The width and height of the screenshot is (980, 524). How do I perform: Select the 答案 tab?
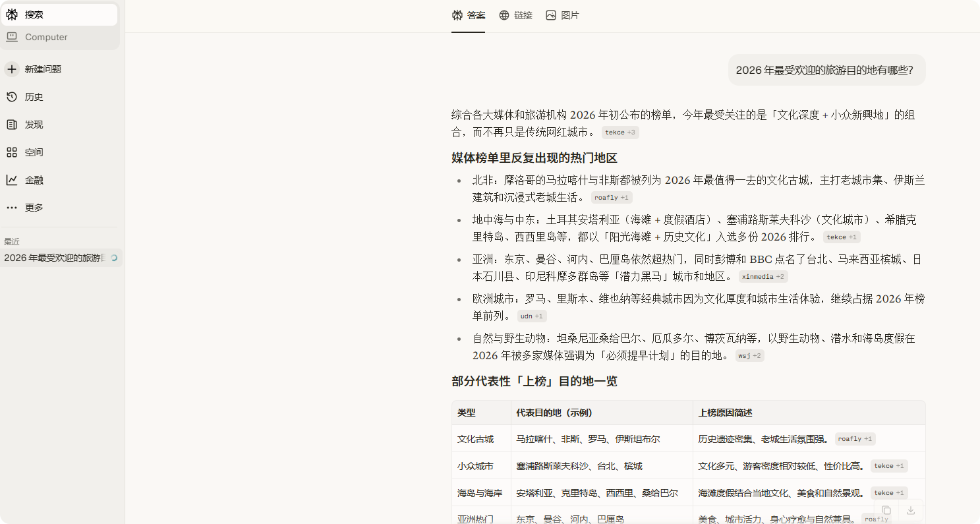469,15
